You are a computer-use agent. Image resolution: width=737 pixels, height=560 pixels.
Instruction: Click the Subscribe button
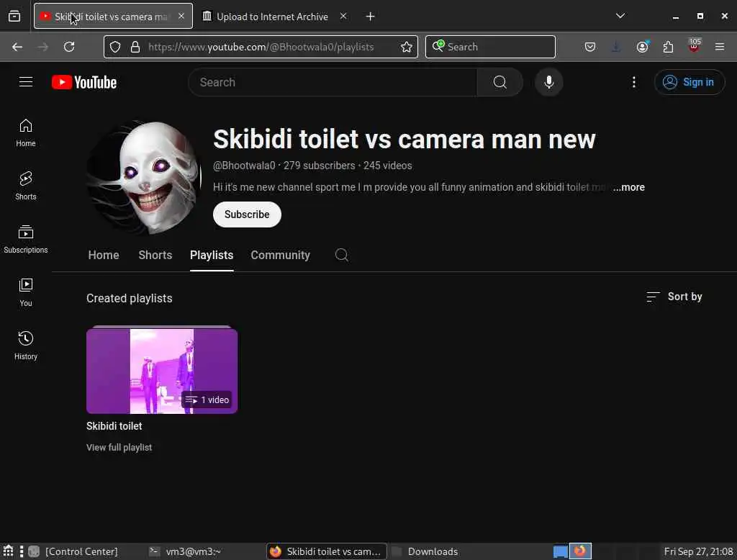[x=247, y=214]
